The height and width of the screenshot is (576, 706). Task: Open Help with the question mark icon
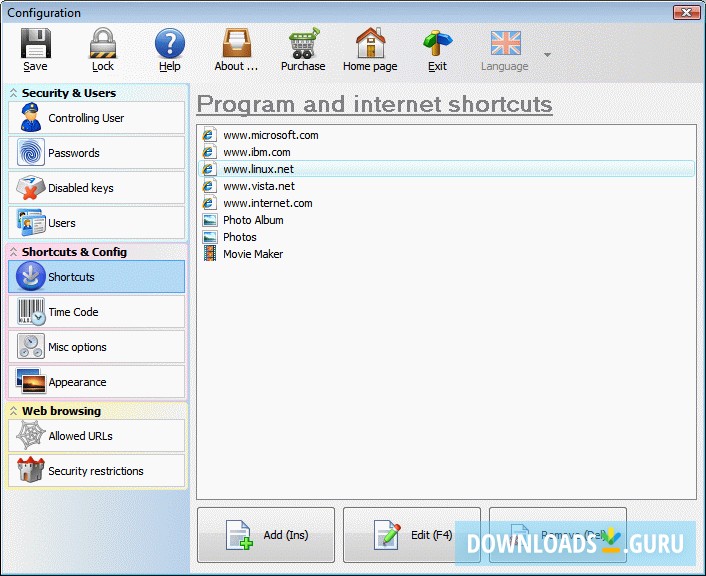tap(170, 43)
